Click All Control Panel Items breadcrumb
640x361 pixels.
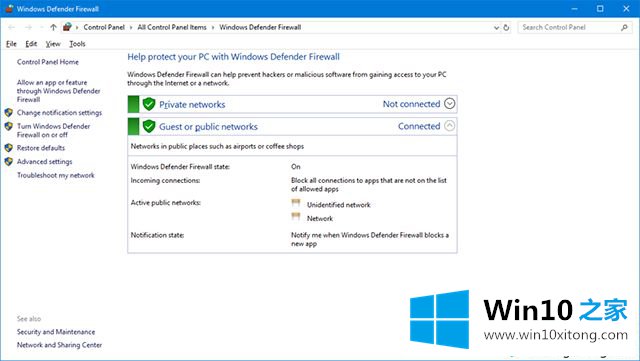[172, 27]
